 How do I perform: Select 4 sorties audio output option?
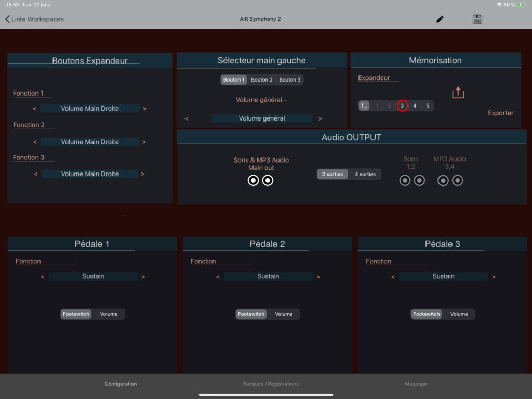(365, 174)
